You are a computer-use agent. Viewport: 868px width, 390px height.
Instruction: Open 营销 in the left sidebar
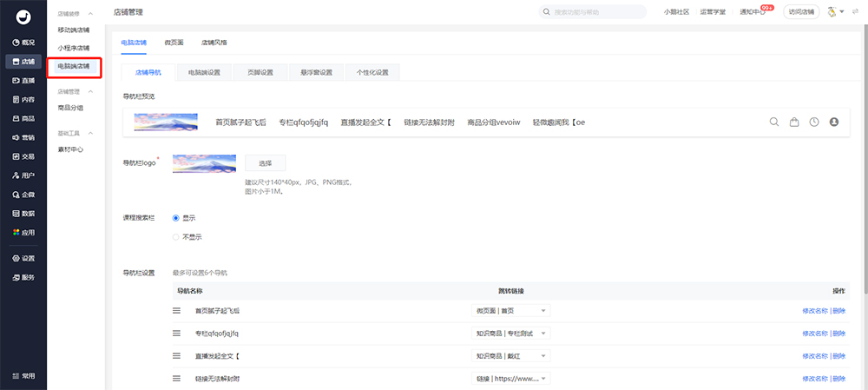[x=23, y=137]
